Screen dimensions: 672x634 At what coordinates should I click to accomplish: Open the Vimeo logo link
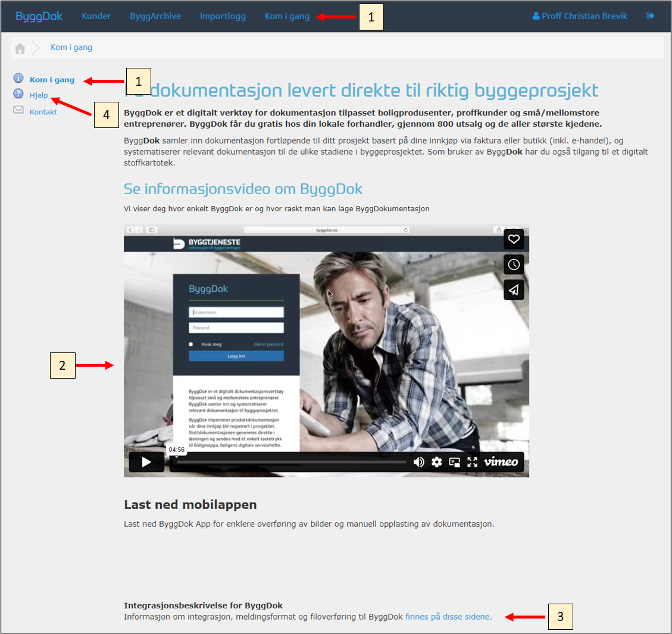tap(501, 462)
